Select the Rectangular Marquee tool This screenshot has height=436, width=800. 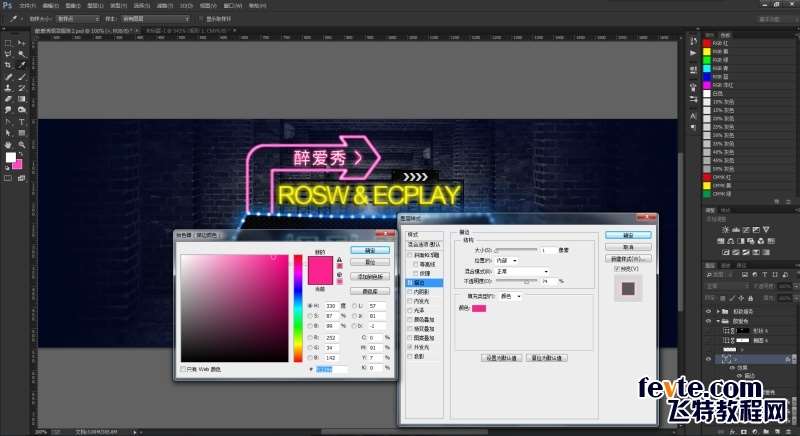coord(8,43)
